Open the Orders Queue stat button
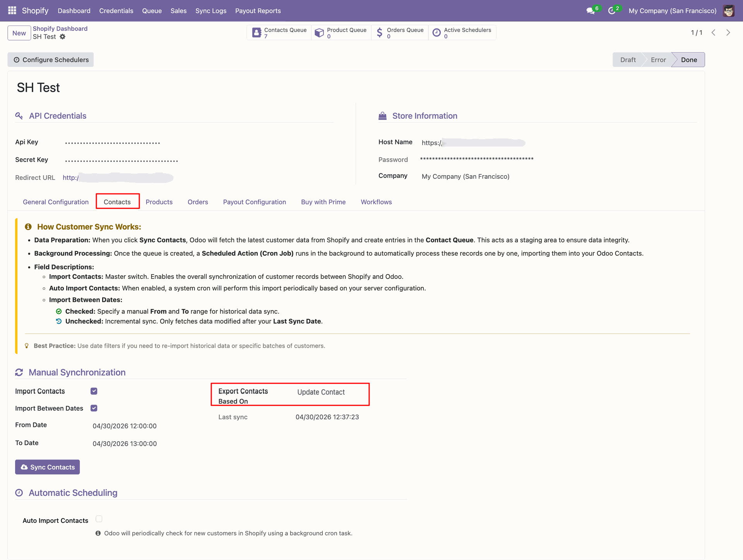743x560 pixels. pyautogui.click(x=400, y=32)
